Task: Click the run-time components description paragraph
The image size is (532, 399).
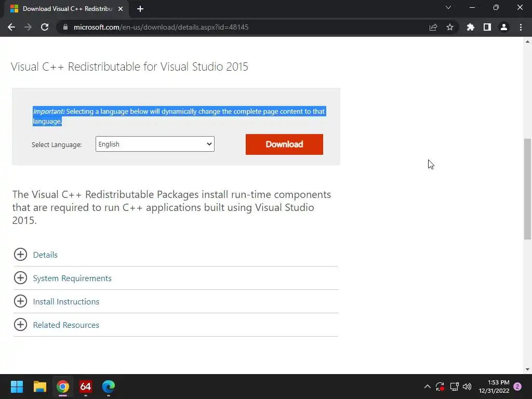Action: (171, 207)
